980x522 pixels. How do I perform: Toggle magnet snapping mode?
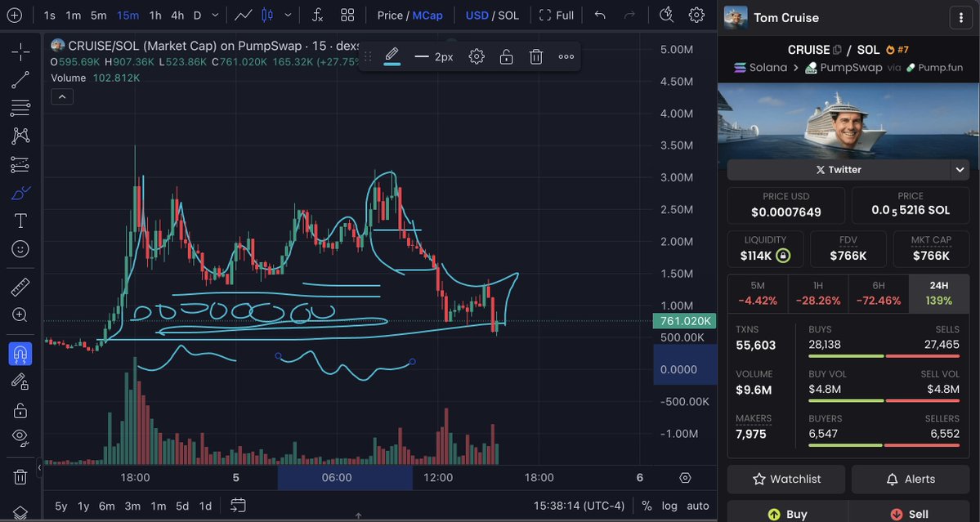click(x=20, y=354)
